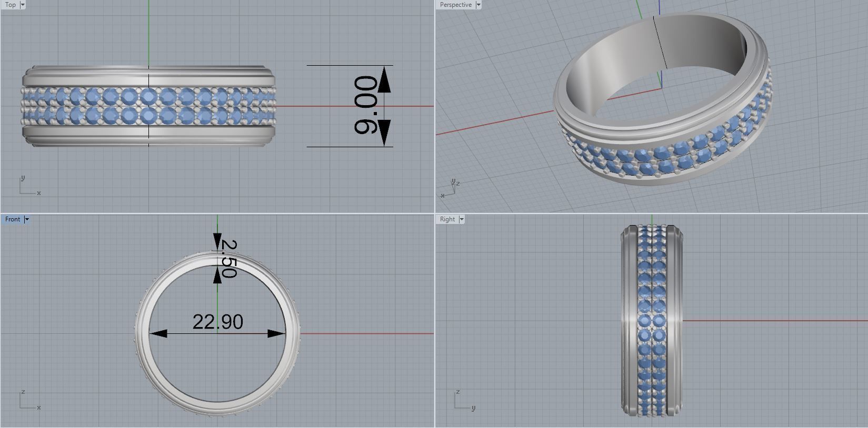
Task: Open the Top viewport dropdown arrow
Action: (x=23, y=5)
